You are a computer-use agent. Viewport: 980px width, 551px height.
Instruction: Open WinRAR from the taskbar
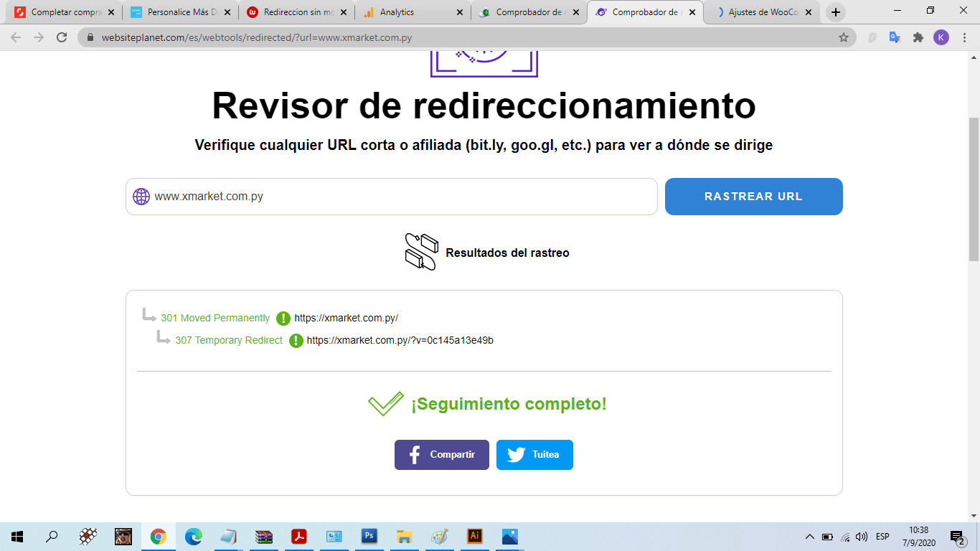(264, 537)
